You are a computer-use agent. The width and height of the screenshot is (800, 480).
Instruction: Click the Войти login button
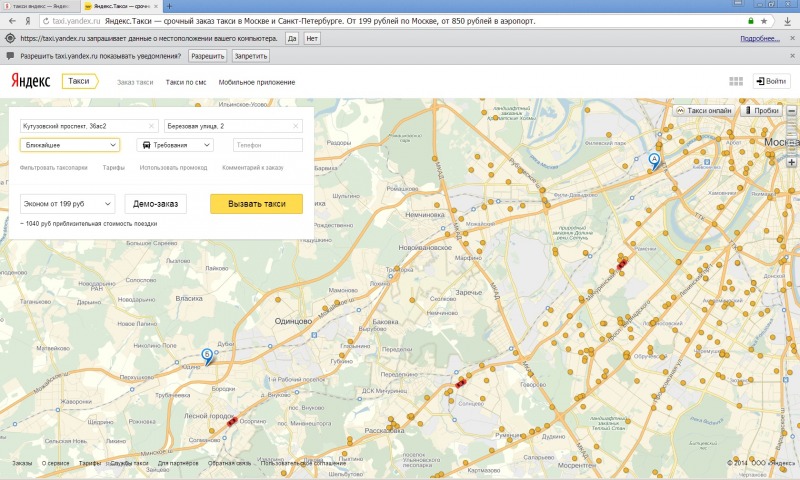coord(771,81)
